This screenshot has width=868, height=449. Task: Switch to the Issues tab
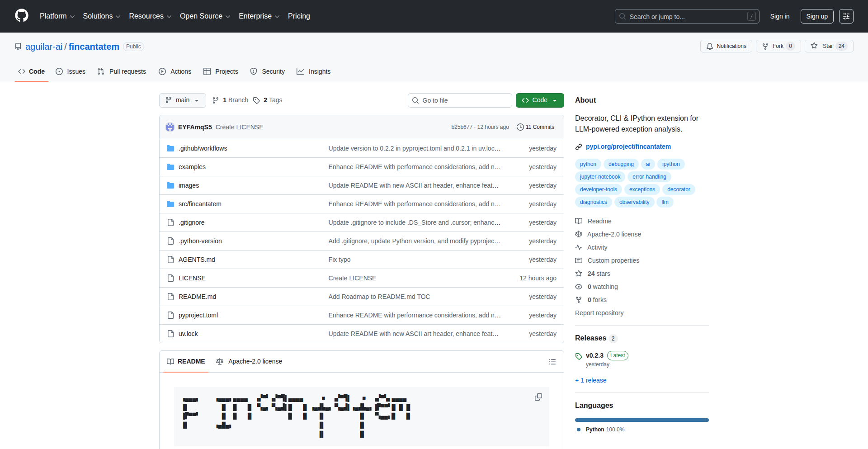click(x=71, y=71)
